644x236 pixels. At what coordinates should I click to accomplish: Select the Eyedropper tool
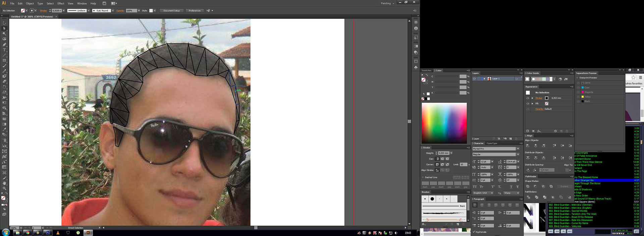click(4, 130)
